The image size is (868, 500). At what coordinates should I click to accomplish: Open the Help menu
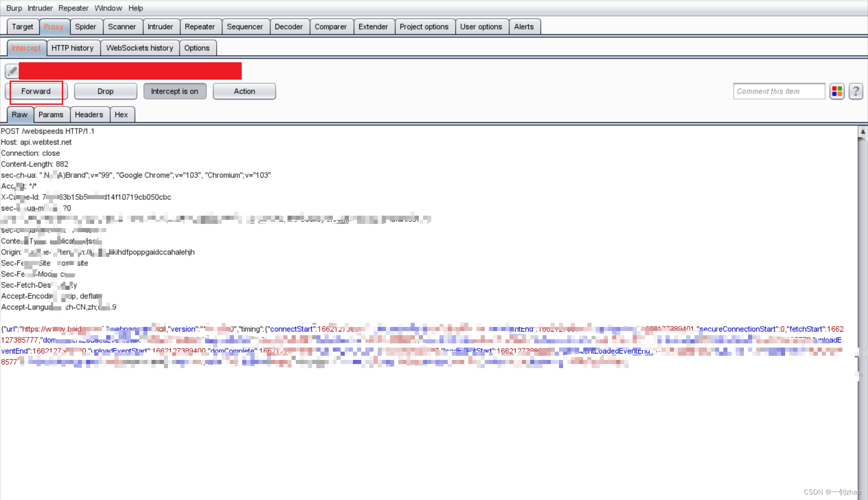pyautogui.click(x=136, y=8)
